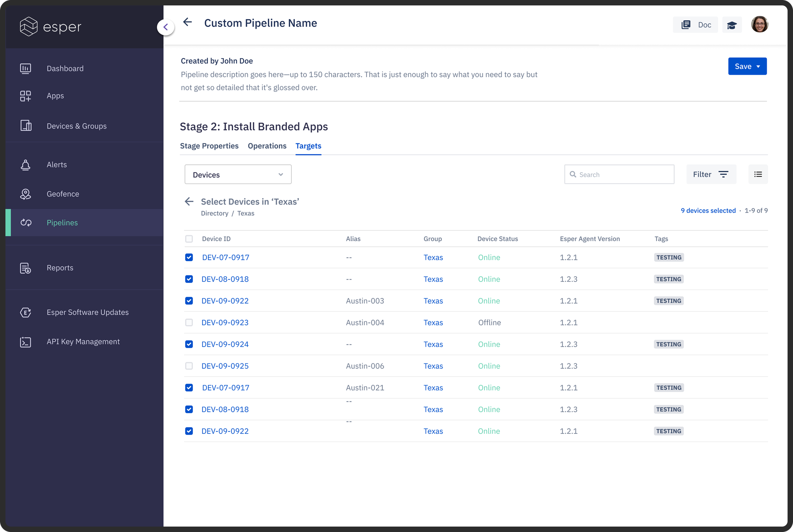Screen dimensions: 793x532
Task: Click back arrow next to Select Devices
Action: tap(189, 202)
